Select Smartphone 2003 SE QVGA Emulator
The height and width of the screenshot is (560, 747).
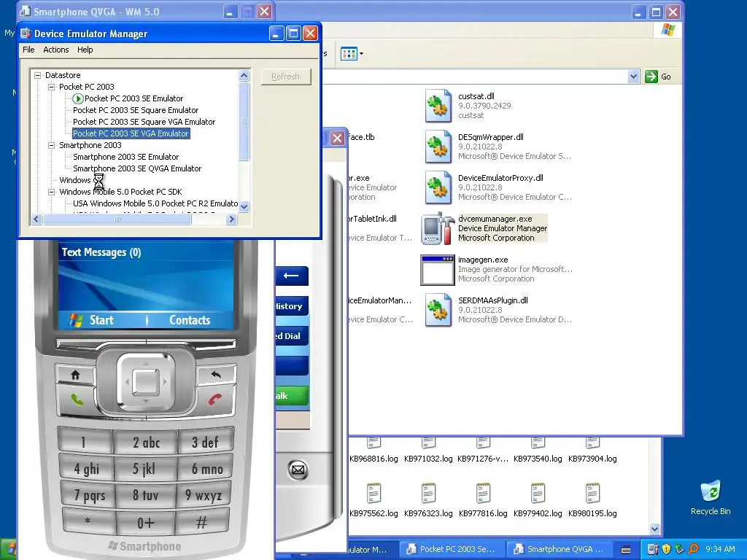point(137,168)
